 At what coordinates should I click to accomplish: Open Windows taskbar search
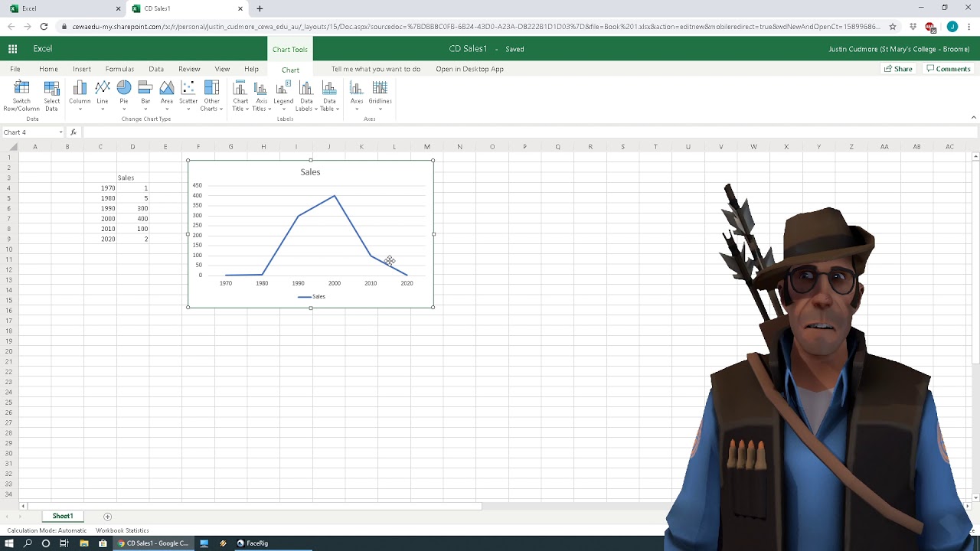click(28, 543)
